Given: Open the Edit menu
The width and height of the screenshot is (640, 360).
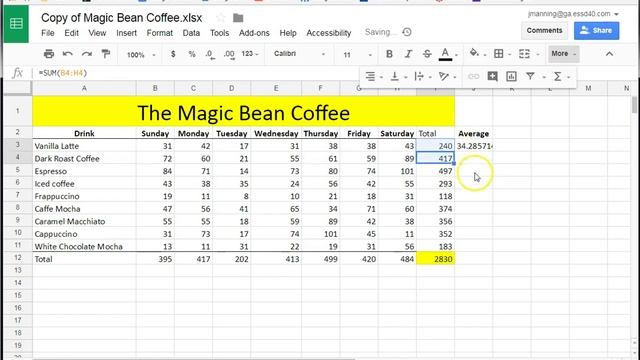Looking at the screenshot, I should pos(71,33).
